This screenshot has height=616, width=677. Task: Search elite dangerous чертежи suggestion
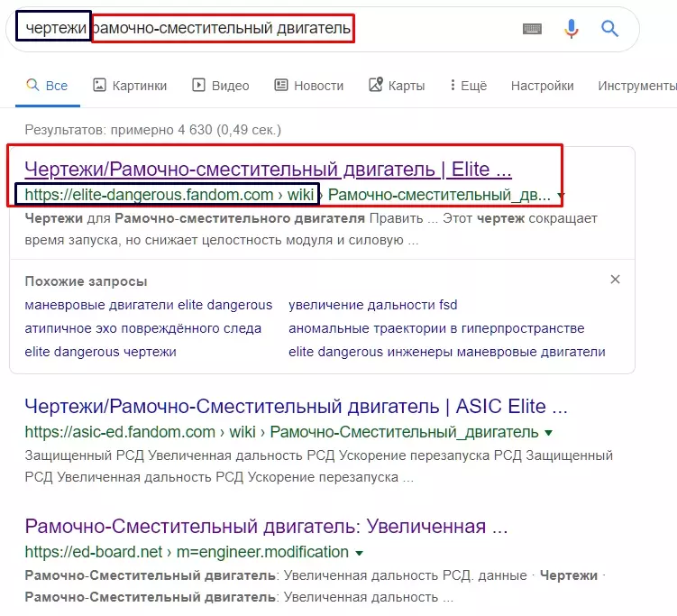point(101,352)
